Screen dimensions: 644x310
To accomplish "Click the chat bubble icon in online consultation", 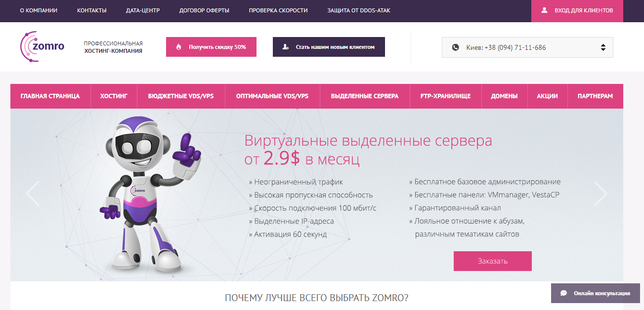I will click(x=563, y=293).
